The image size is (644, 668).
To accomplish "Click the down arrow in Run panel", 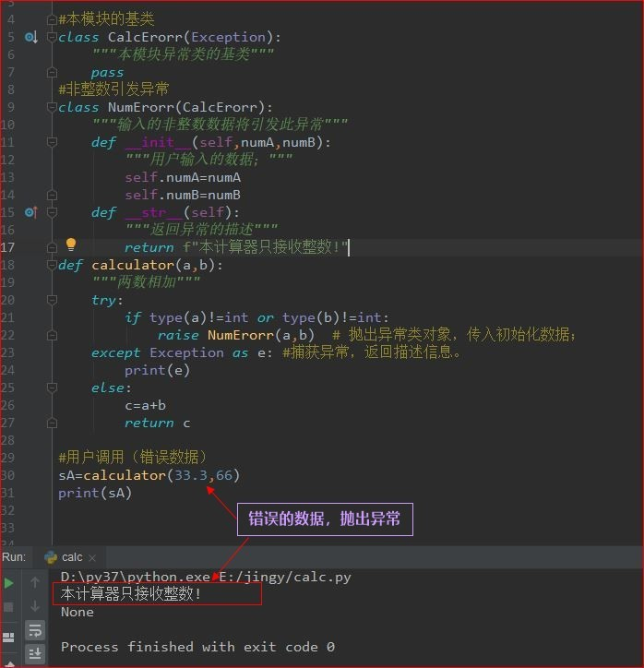I will click(35, 606).
